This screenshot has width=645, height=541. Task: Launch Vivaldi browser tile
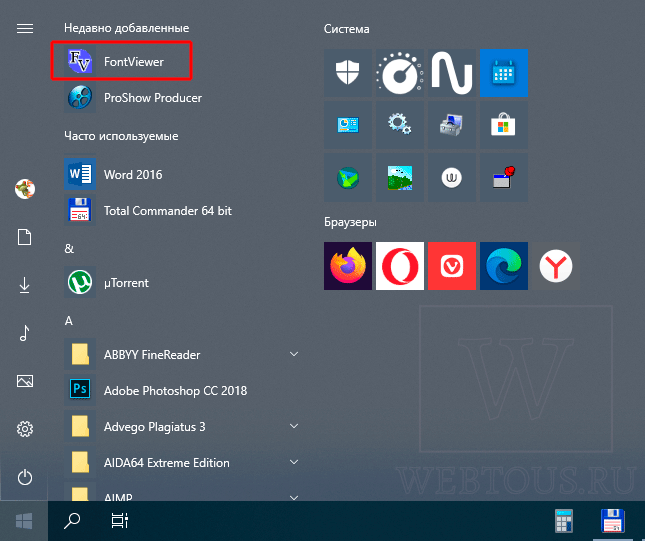pos(452,266)
